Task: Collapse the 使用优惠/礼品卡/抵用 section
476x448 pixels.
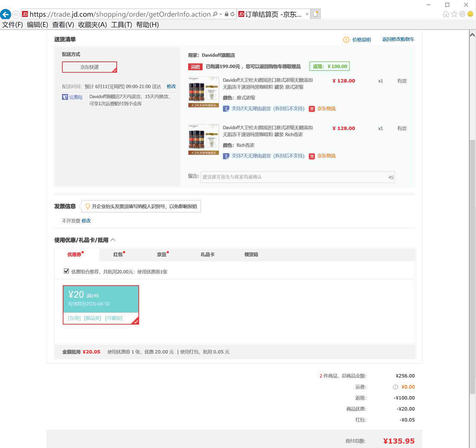Action: click(113, 240)
